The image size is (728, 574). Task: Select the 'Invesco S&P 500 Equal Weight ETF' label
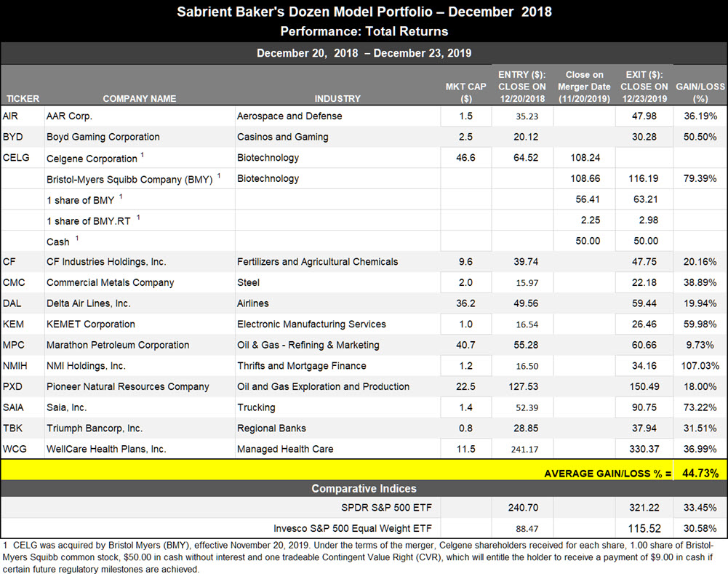coord(353,528)
